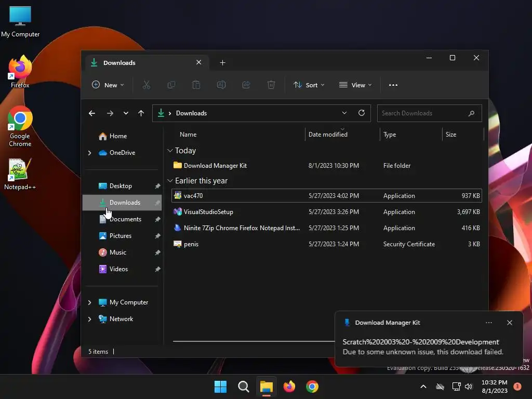Click the Rename icon in toolbar
The height and width of the screenshot is (399, 532).
tap(221, 85)
